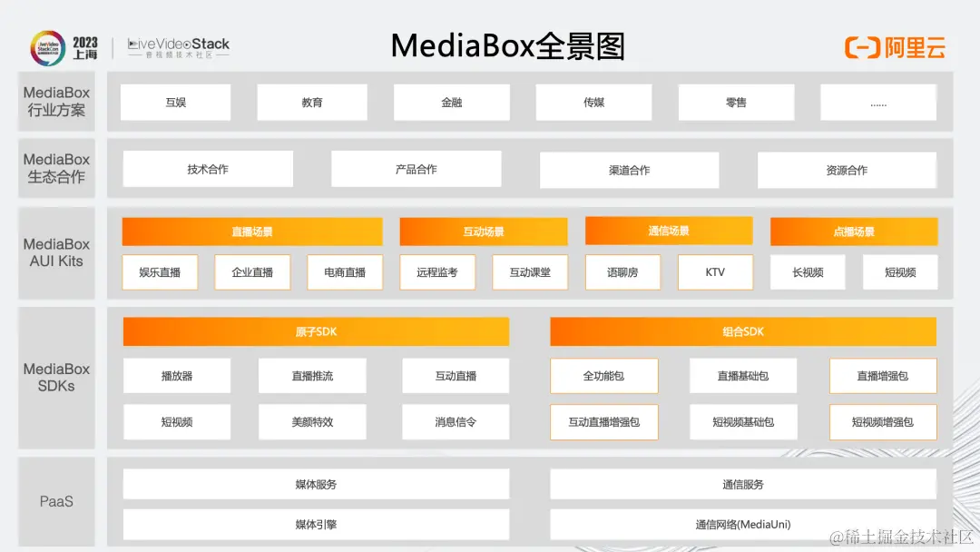980x552 pixels.
Task: Click the 点播场景 orange header
Action: [x=854, y=232]
